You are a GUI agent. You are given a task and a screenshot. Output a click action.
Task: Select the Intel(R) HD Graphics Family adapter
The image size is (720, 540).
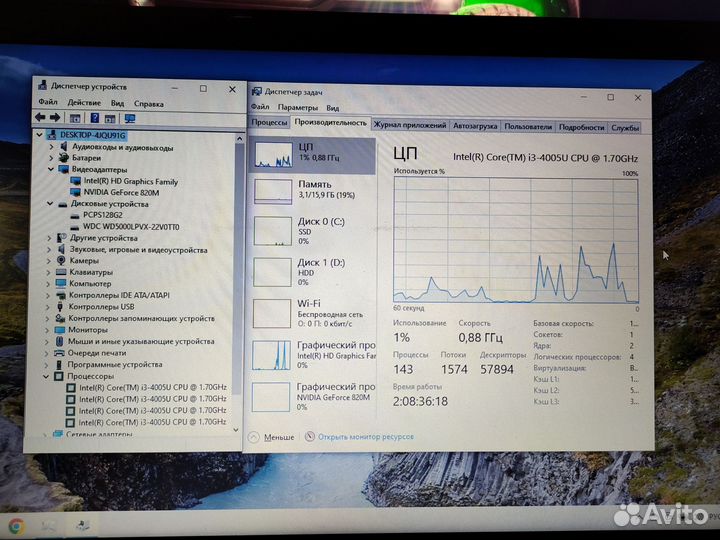point(131,181)
